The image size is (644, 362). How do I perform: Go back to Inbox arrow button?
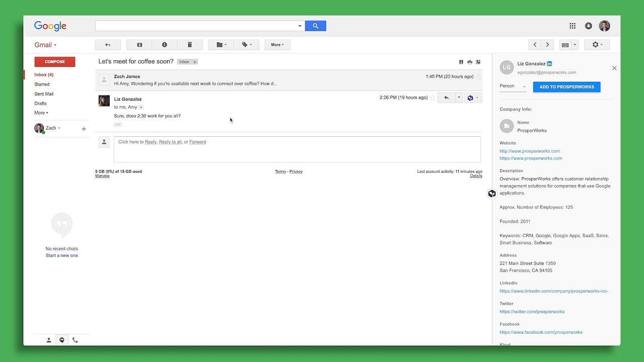tap(108, 45)
